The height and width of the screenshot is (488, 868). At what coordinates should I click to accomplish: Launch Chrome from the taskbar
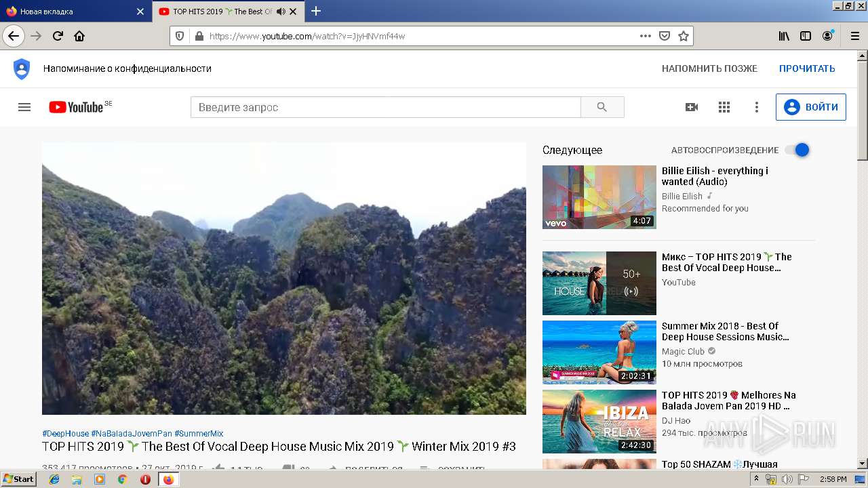(122, 479)
